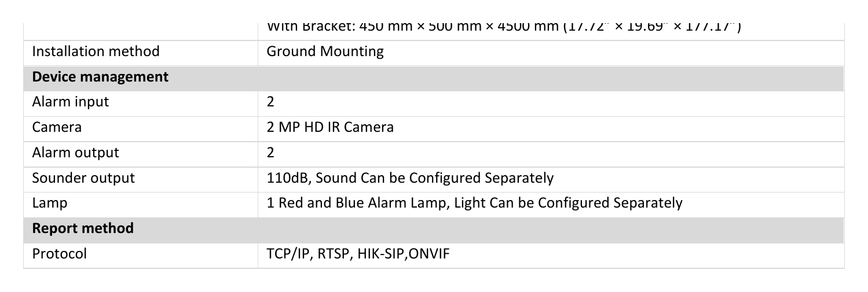Click the Alarm output value 2
Screen dimensions: 868x292
270,153
